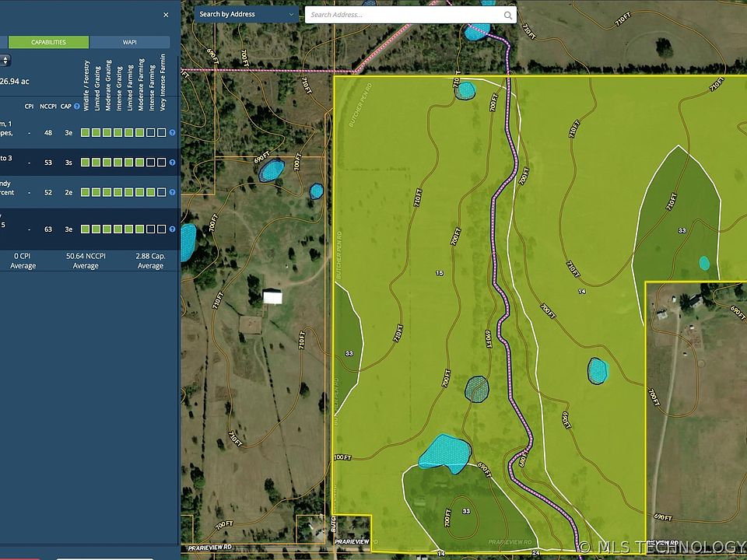747x560 pixels.
Task: Click empty Intense Farming box in 3s row
Action: pos(150,163)
